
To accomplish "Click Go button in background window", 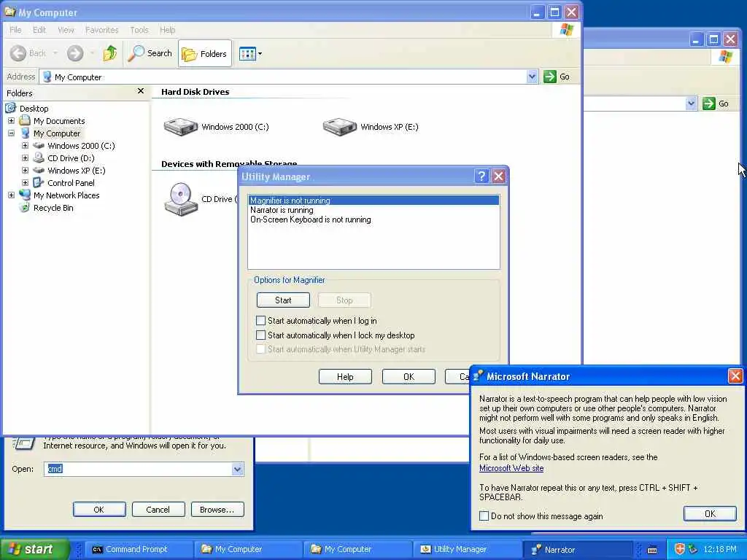I will coord(716,104).
